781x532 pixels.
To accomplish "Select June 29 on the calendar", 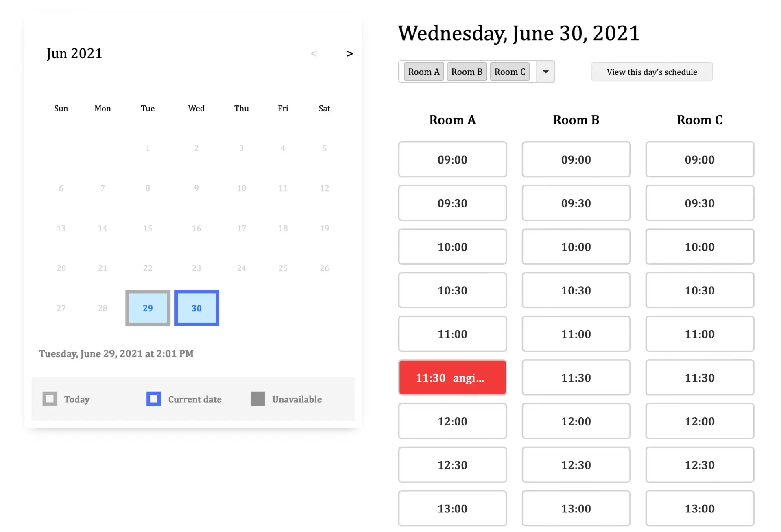I will [148, 308].
